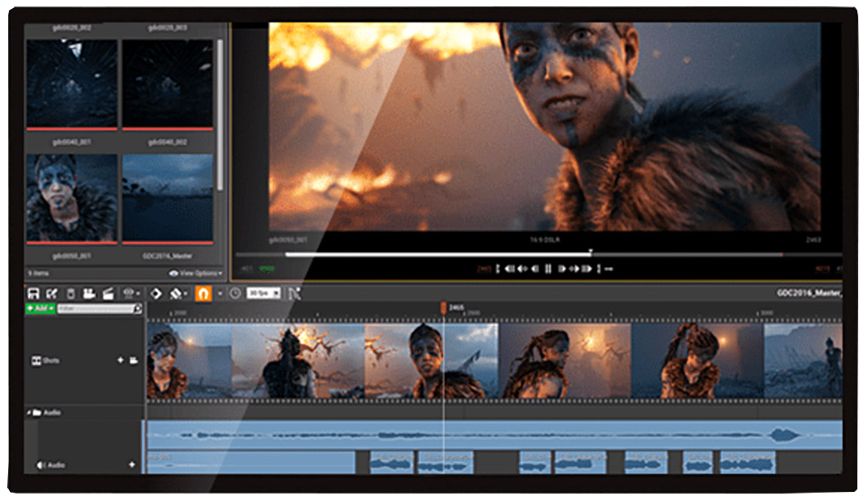Click the camera icon in Sequencer toolbar

(x=89, y=293)
